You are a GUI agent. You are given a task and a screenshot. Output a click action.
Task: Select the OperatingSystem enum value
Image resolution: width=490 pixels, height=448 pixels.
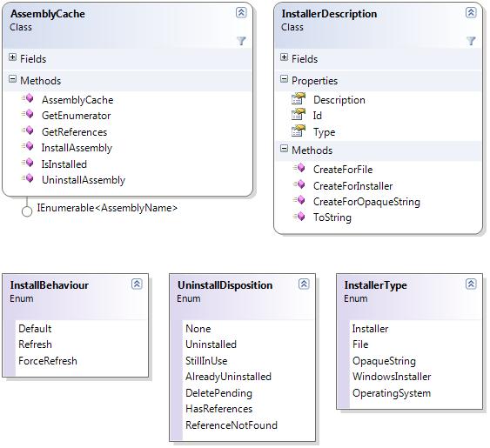click(392, 393)
